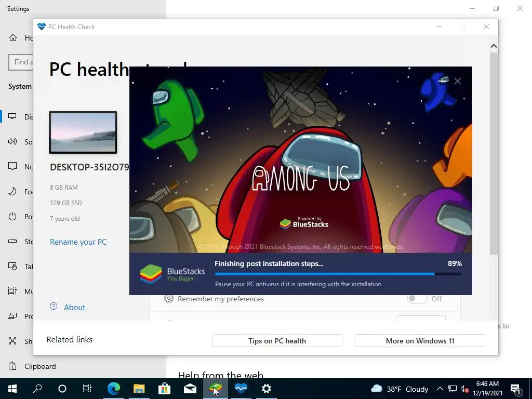Go to Settings Home icon

13,37
